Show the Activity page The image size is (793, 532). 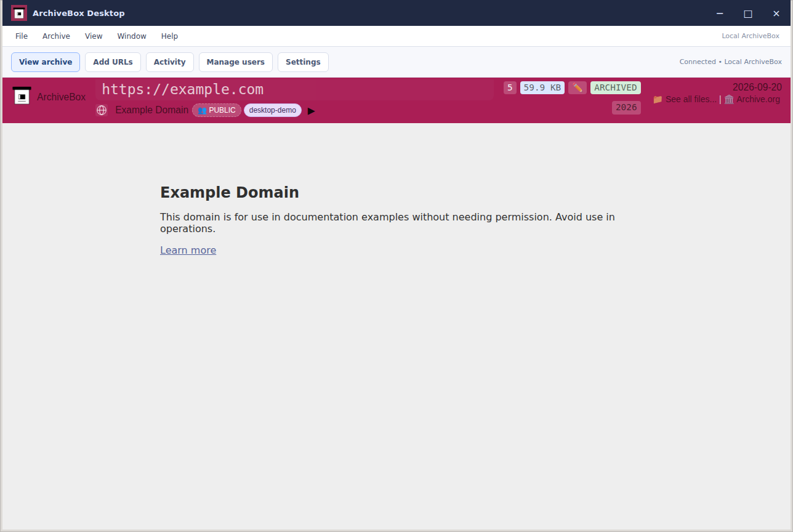pos(170,62)
